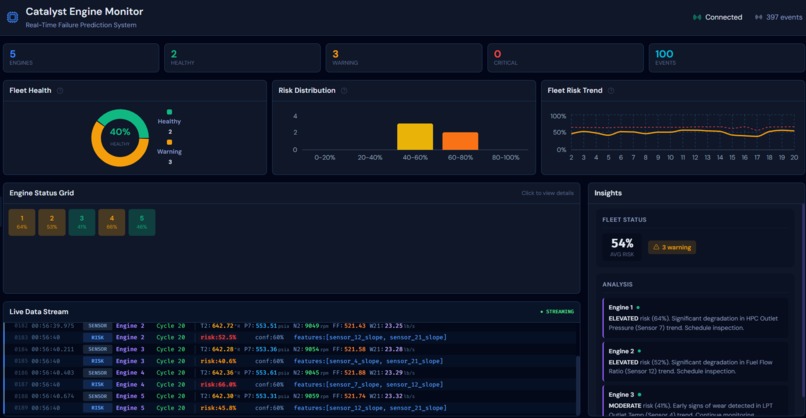The height and width of the screenshot is (418, 806).
Task: Click the 40% HEALTHY donut center label
Action: tap(120, 136)
